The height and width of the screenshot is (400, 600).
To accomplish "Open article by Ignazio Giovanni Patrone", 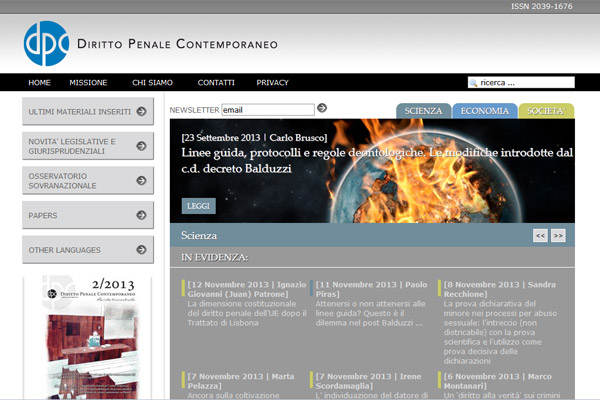I will click(246, 304).
